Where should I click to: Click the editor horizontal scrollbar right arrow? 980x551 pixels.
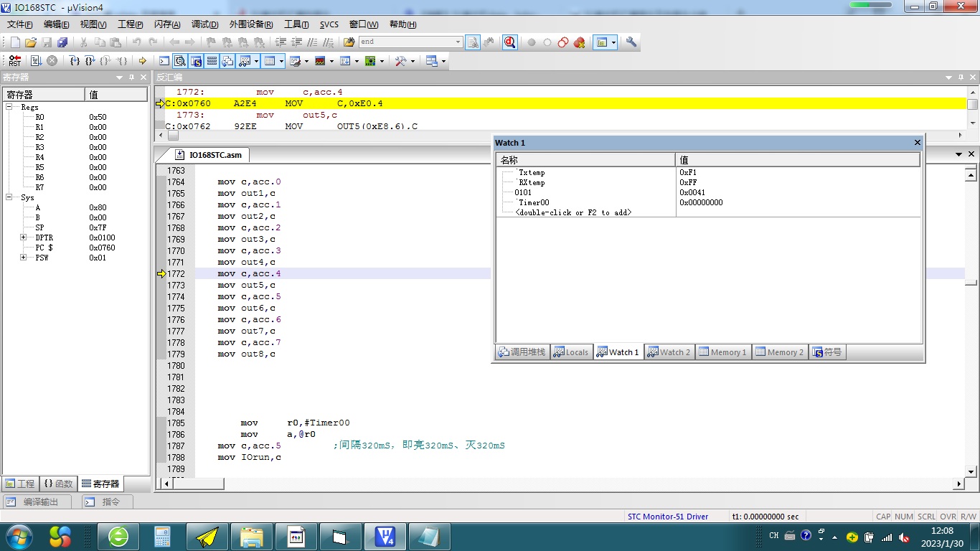[960, 484]
